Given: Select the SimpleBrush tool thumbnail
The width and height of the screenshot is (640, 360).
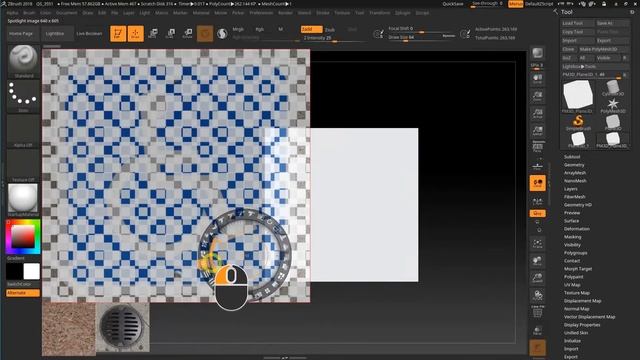Looking at the screenshot, I should [x=578, y=122].
